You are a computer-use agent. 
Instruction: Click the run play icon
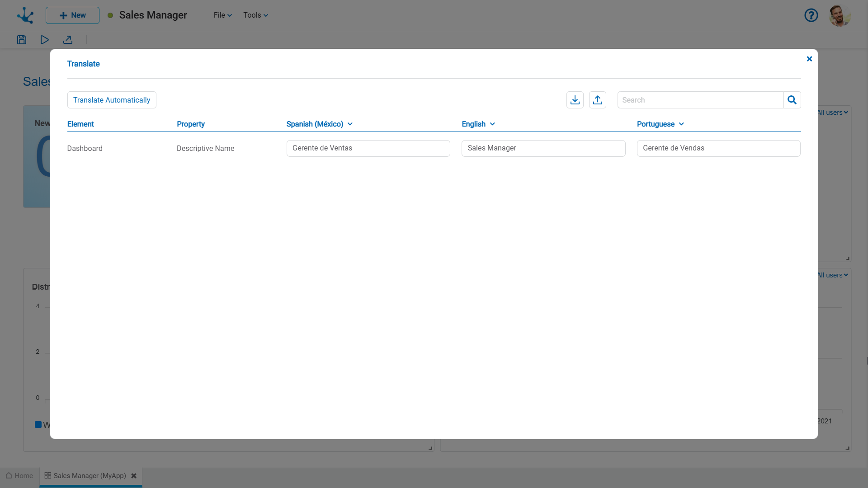44,40
